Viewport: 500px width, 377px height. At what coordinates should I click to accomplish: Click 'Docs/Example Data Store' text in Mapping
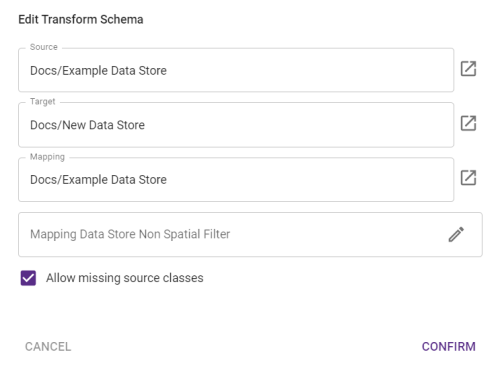point(98,180)
